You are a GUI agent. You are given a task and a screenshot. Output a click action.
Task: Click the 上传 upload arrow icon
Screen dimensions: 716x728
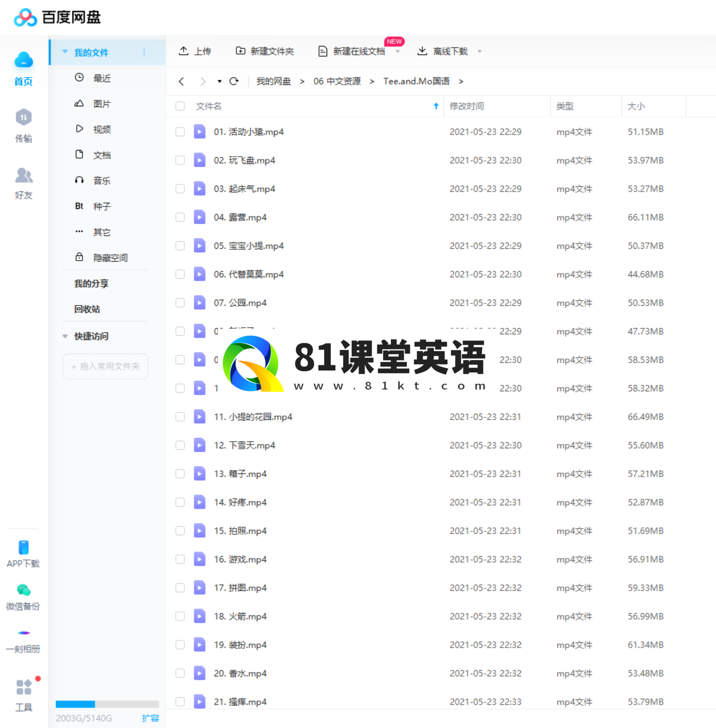click(184, 51)
